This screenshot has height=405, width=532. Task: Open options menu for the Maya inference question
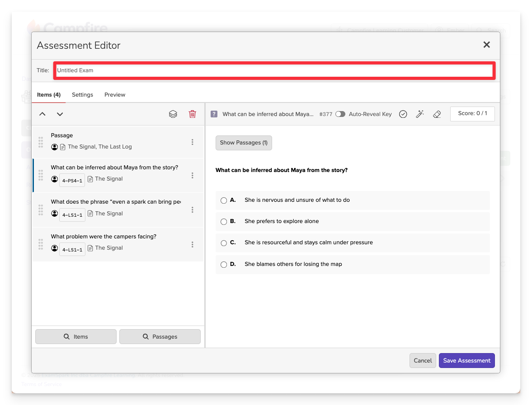pyautogui.click(x=193, y=175)
